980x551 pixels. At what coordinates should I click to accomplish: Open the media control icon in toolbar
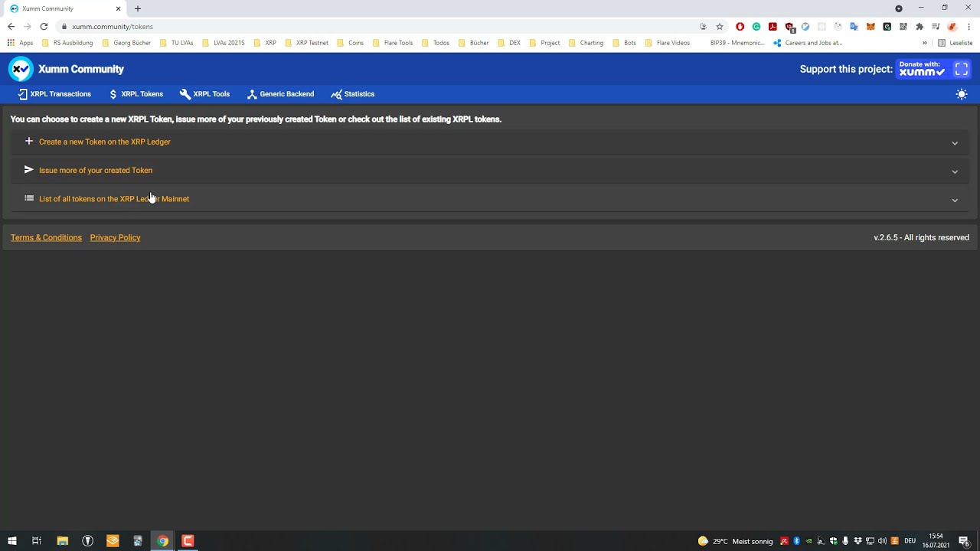[x=936, y=27]
